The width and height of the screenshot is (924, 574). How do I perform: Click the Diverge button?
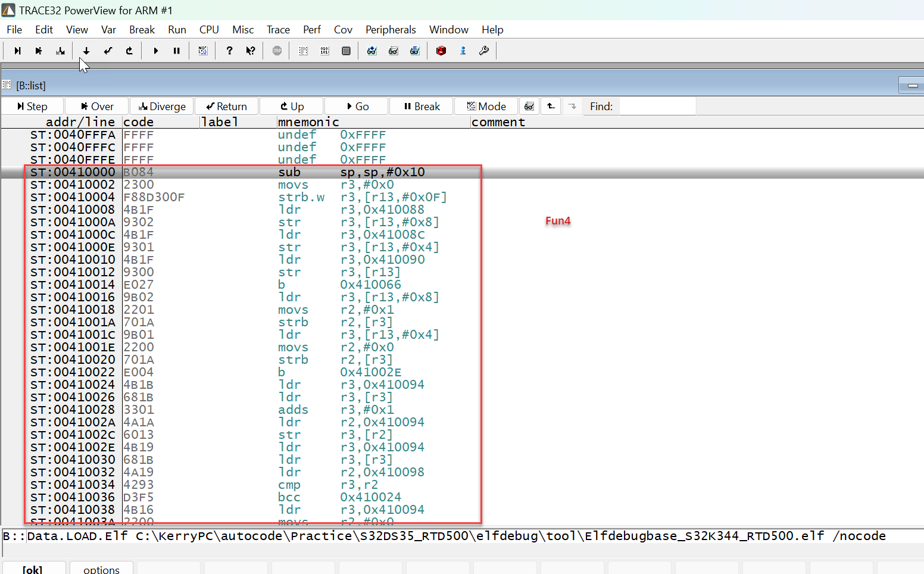pyautogui.click(x=161, y=106)
